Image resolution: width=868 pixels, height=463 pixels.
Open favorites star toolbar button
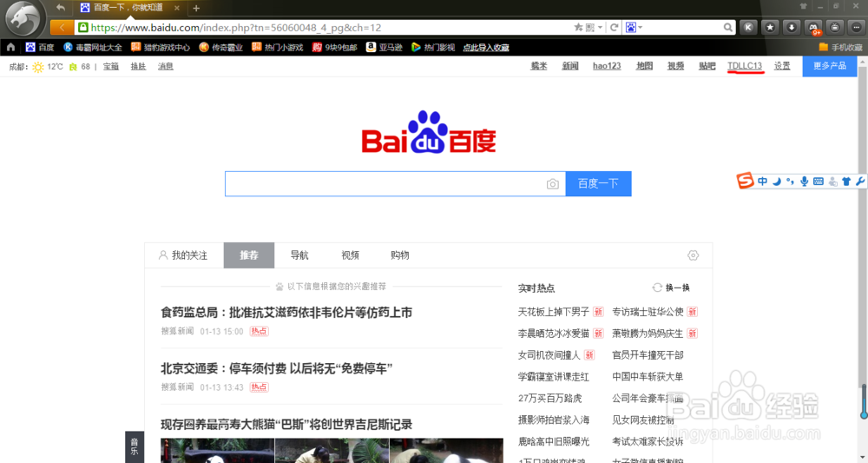pos(770,27)
